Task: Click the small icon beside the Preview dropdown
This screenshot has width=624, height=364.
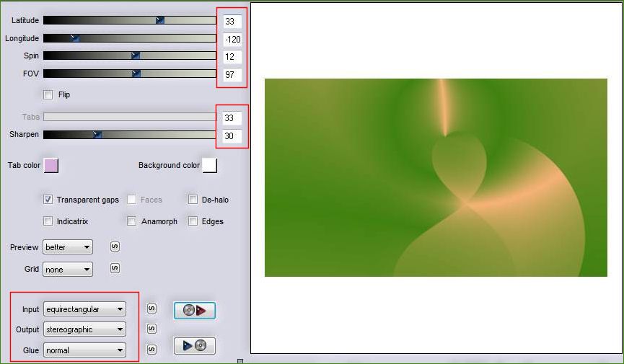Action: [115, 247]
